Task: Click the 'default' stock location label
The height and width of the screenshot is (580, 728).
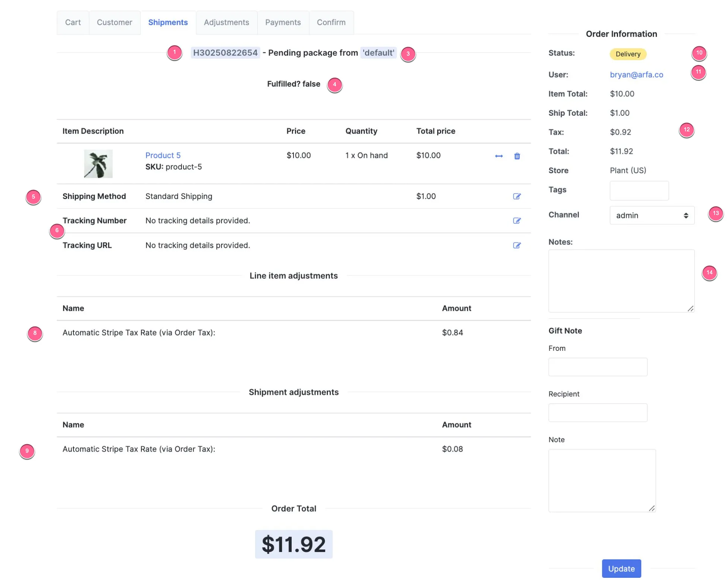Action: 379,53
